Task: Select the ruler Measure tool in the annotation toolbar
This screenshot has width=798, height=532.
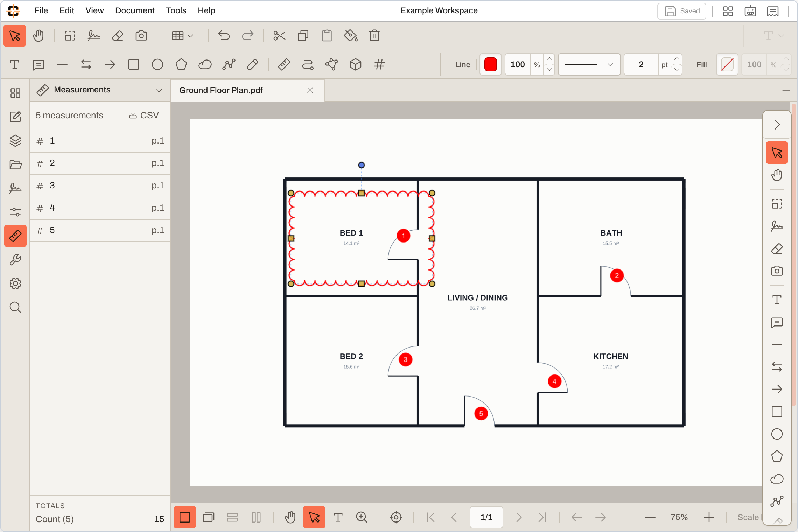Action: pyautogui.click(x=284, y=64)
